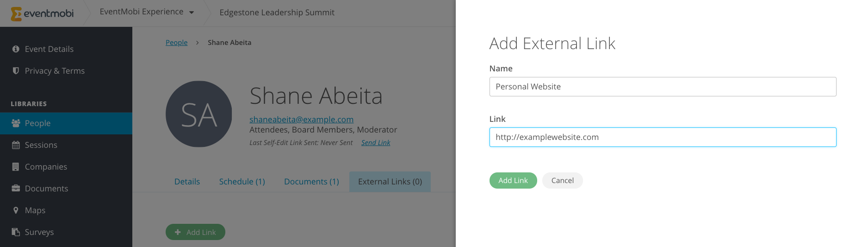
Task: Open Sessions calendar icon
Action: tap(16, 145)
